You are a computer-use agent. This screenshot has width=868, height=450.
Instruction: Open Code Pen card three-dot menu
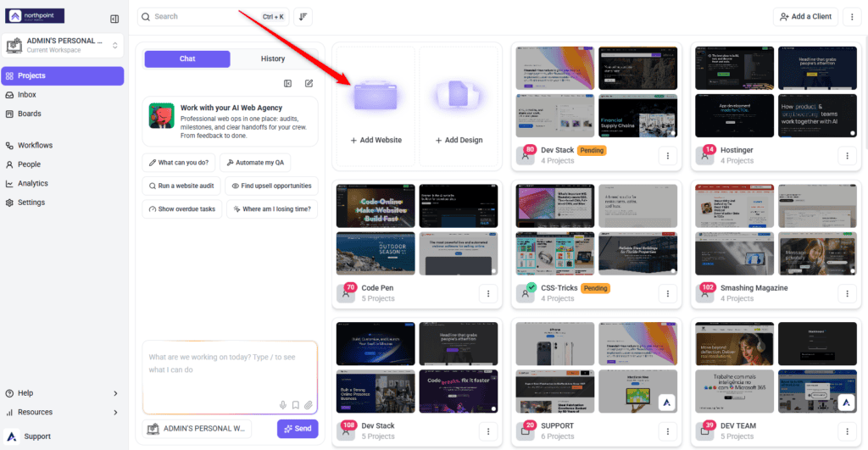(488, 293)
